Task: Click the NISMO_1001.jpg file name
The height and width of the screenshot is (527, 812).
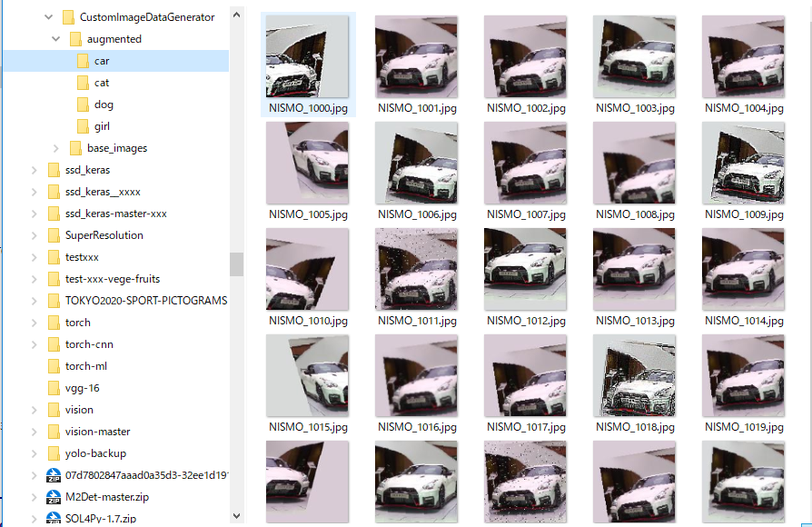Action: (418, 108)
